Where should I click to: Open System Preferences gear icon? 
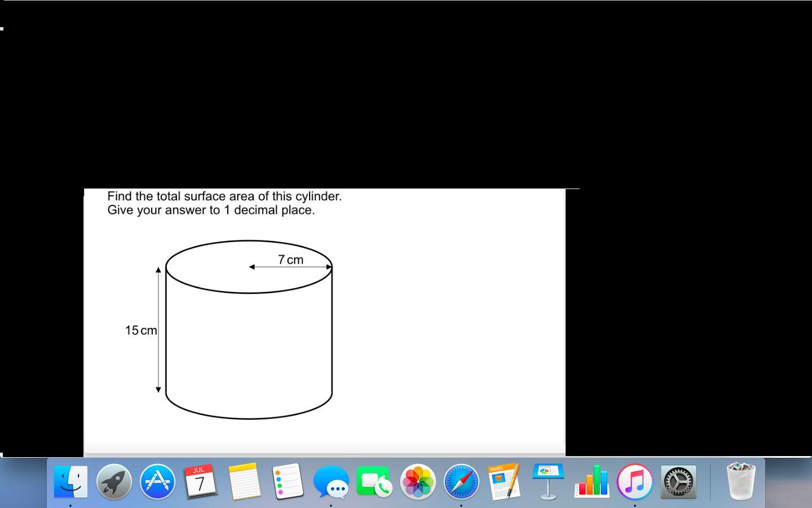pos(678,482)
